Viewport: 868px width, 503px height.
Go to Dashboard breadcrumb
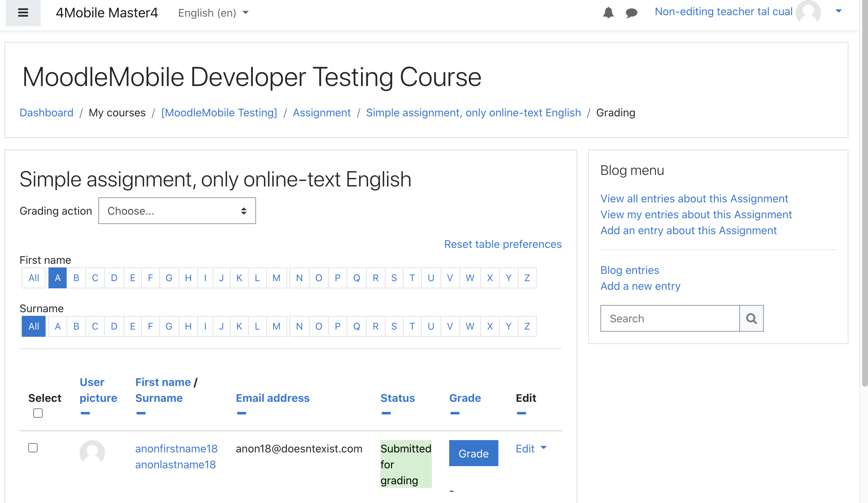click(47, 113)
